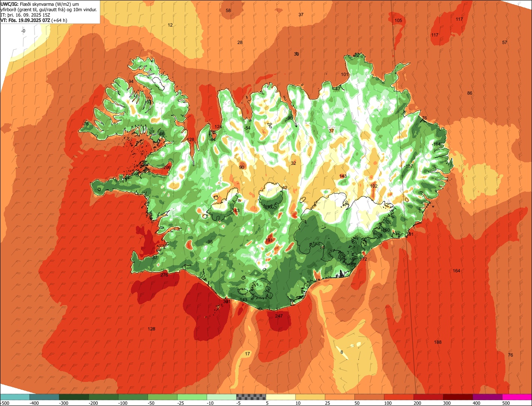Click the map value 276 off the southwest coast
The image size is (532, 406).
point(164,275)
